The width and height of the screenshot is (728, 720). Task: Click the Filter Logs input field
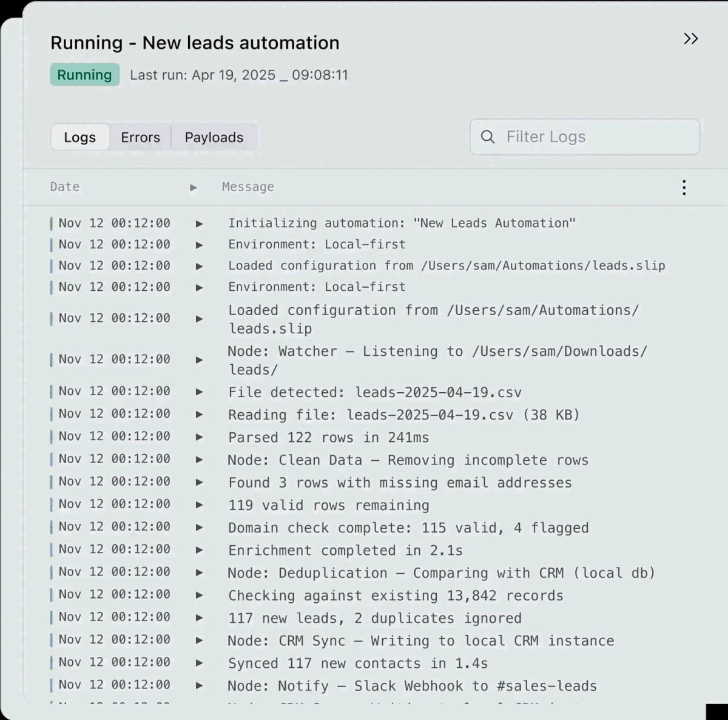pos(585,137)
